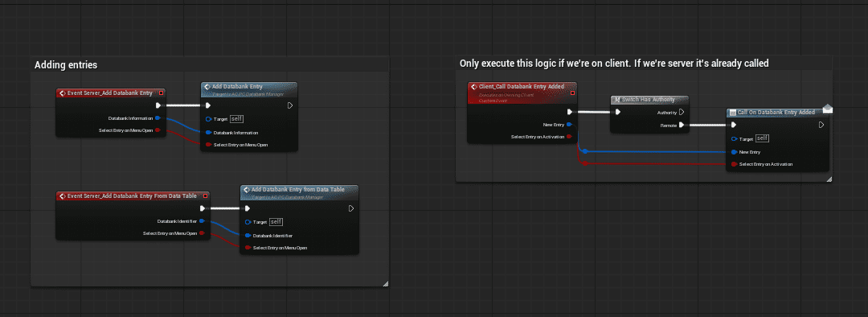Select the 'Only execute this logic' comment title
The image size is (868, 317).
pos(614,64)
